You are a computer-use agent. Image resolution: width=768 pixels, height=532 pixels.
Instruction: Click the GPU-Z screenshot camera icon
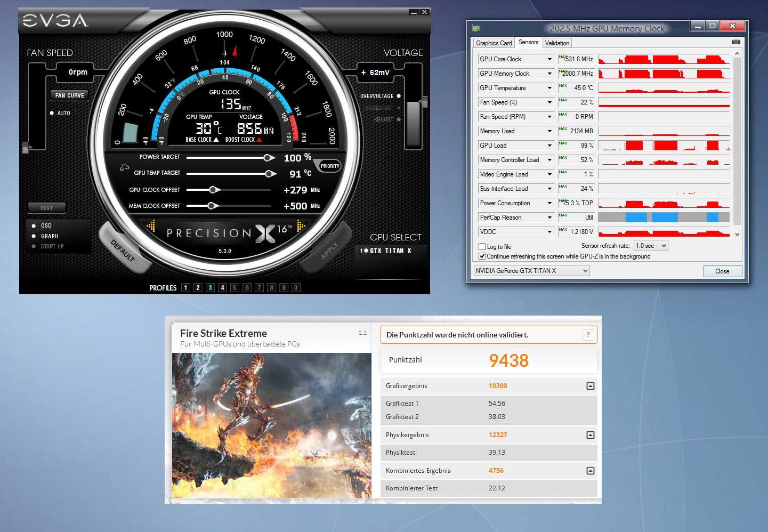(x=735, y=42)
